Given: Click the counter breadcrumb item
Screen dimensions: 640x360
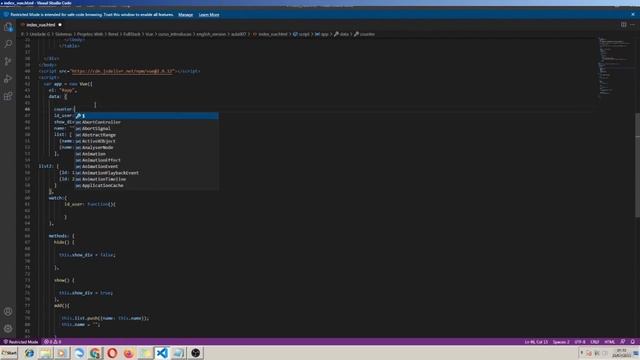Looking at the screenshot, I should pos(364,34).
